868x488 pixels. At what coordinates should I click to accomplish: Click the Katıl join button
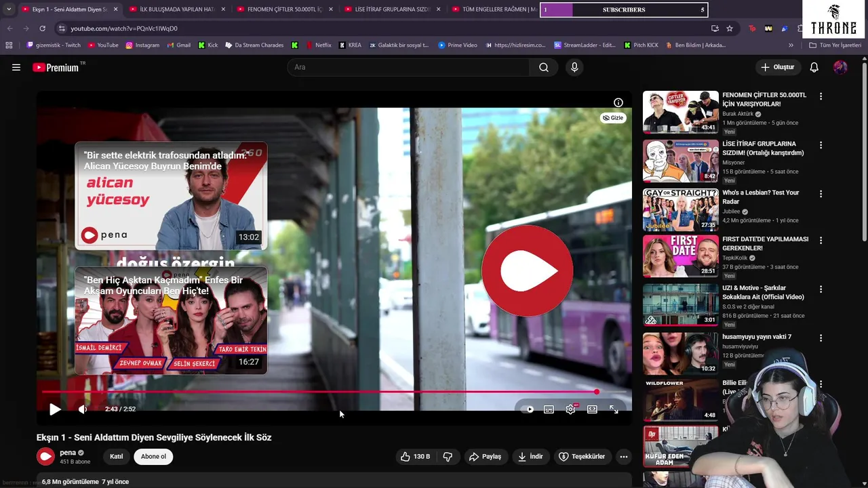click(117, 457)
